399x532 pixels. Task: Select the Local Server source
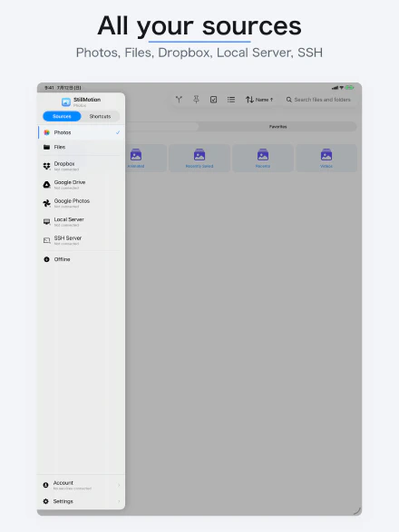click(81, 221)
